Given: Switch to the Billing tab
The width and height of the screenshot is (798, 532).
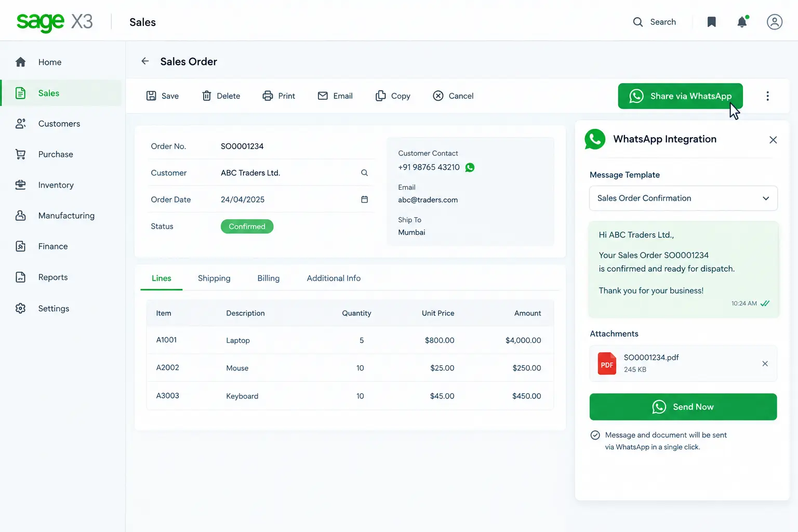Looking at the screenshot, I should coord(269,278).
